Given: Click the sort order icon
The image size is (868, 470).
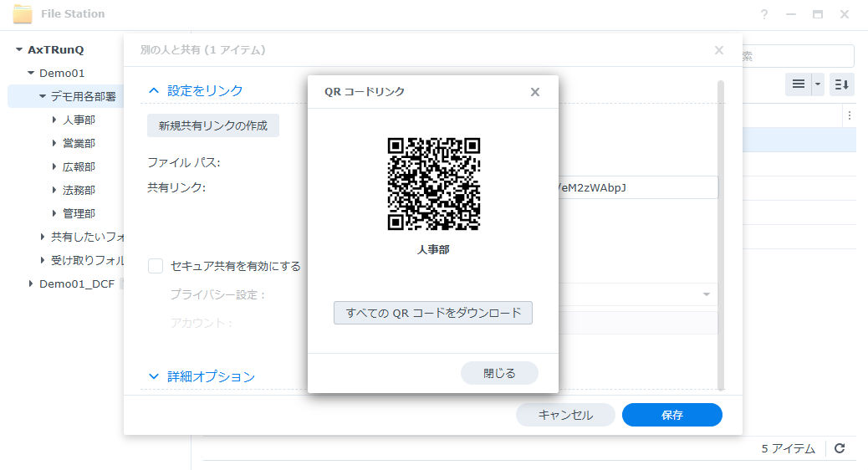Looking at the screenshot, I should (841, 84).
